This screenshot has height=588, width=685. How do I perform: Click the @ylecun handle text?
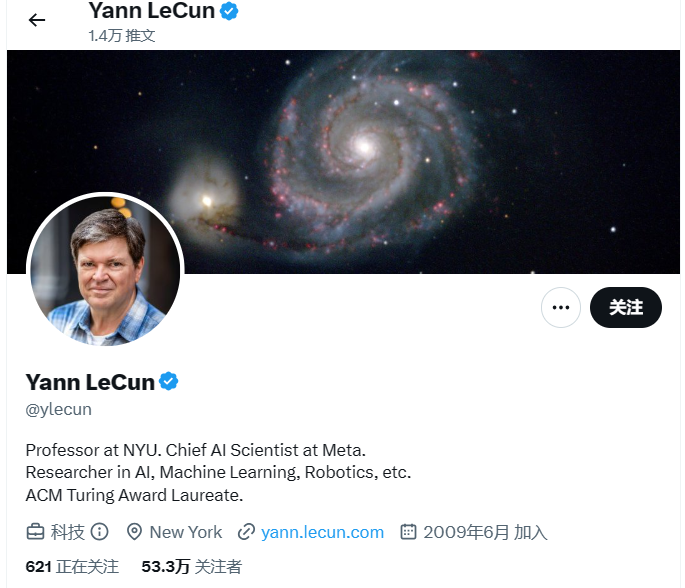point(59,409)
